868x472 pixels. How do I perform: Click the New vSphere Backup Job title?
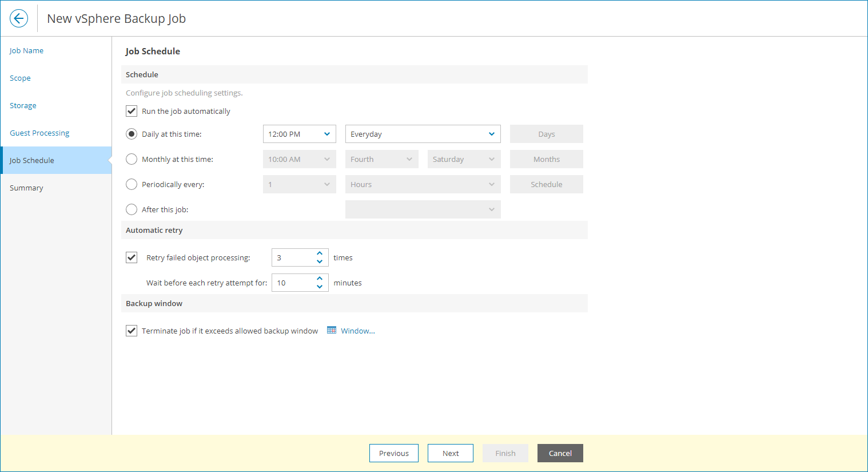point(117,18)
